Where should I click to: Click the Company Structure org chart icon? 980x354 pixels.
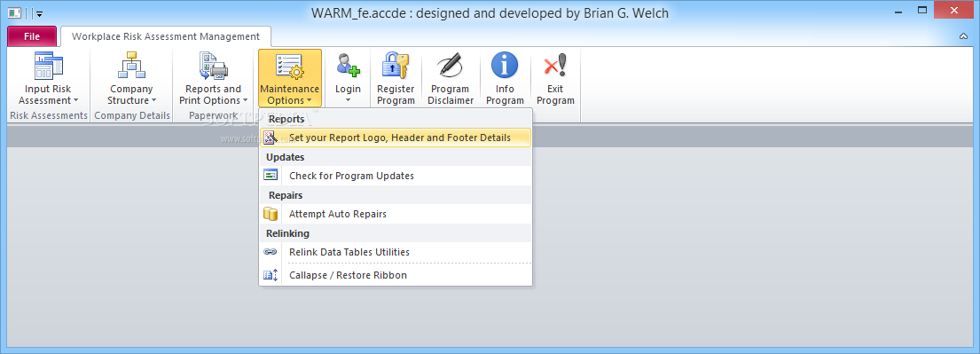pos(131,66)
